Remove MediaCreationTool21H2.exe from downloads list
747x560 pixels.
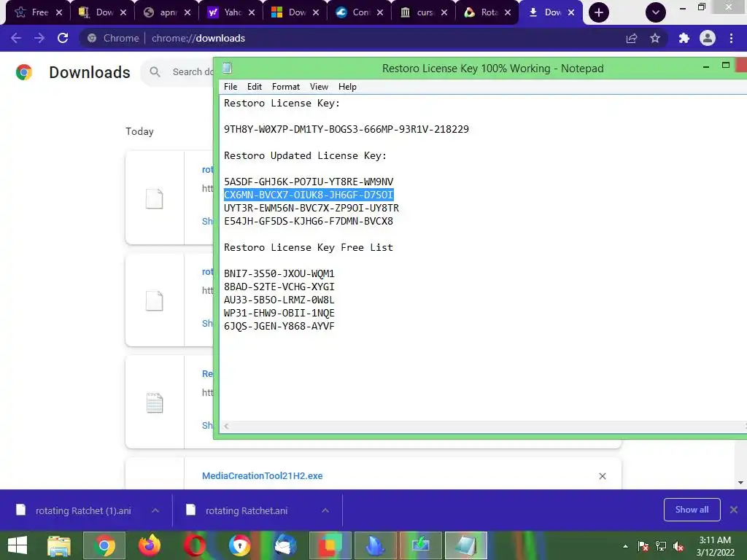[x=602, y=476]
